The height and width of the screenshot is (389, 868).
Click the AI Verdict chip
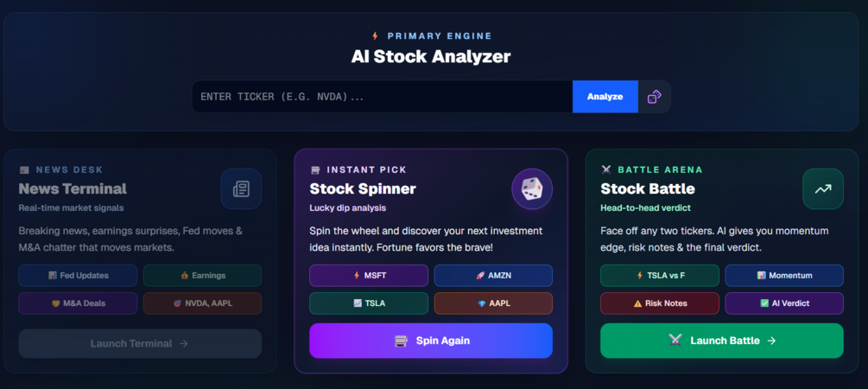click(784, 303)
